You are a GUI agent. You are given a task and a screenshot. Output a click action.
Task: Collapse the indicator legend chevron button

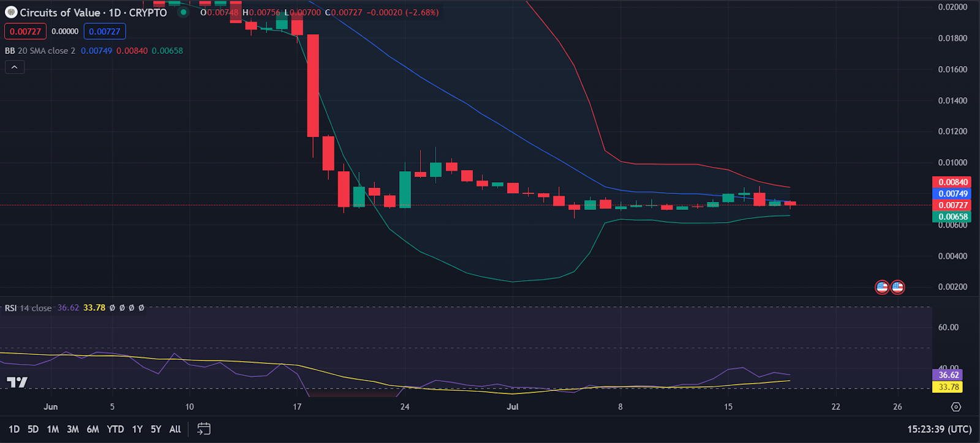point(15,67)
